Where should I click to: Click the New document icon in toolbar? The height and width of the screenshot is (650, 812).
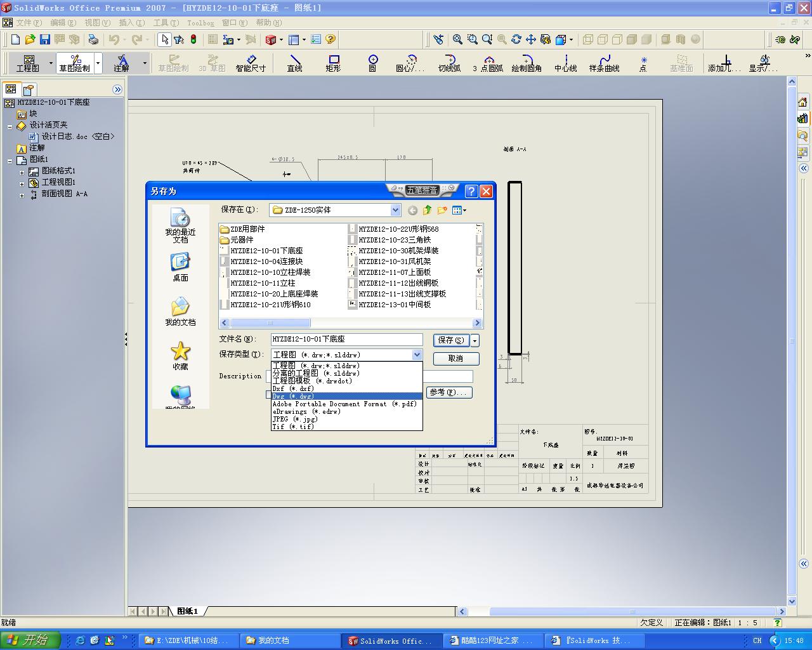point(15,39)
